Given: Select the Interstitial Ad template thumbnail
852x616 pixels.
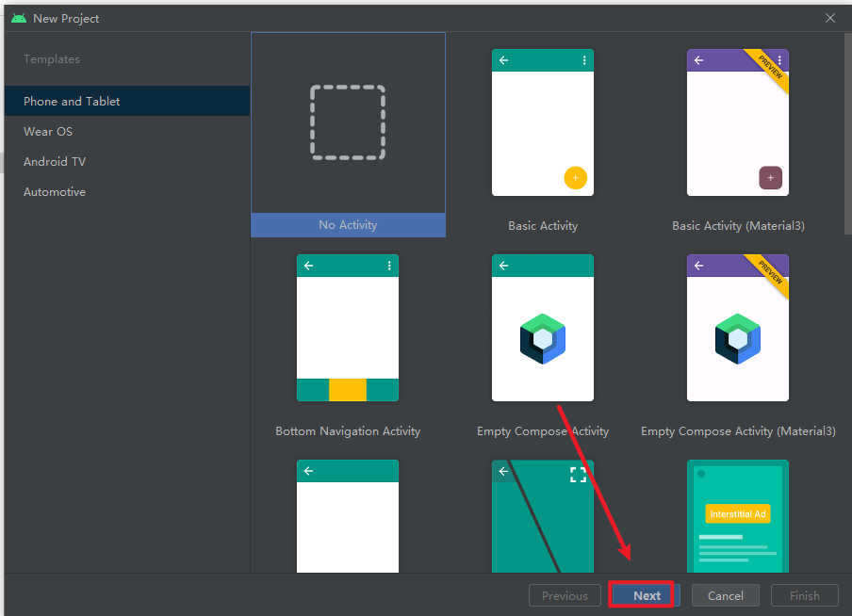Looking at the screenshot, I should tap(737, 516).
